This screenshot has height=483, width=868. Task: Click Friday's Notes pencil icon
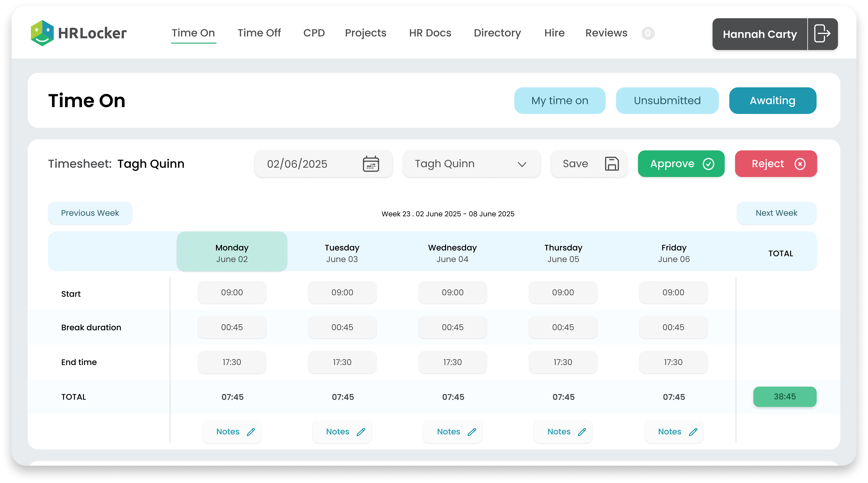coord(693,432)
